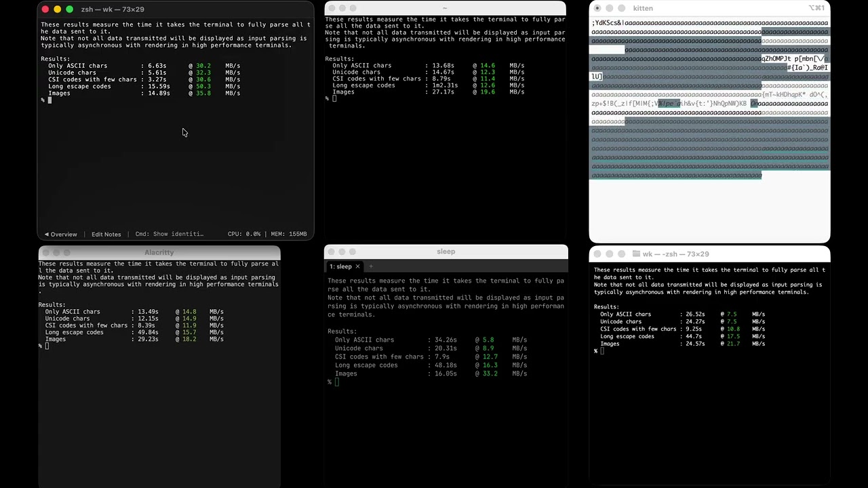Go back to Overview in the status bar

[x=61, y=235]
